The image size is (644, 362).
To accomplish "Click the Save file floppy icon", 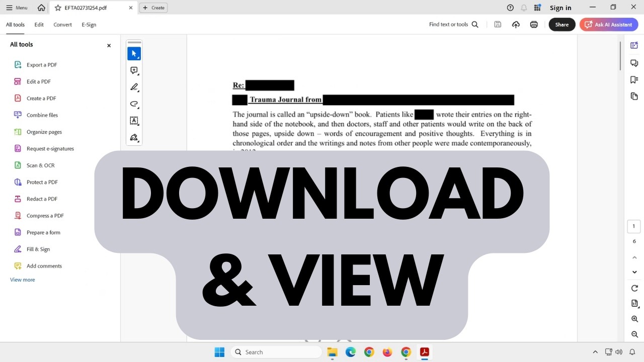I will (x=498, y=24).
